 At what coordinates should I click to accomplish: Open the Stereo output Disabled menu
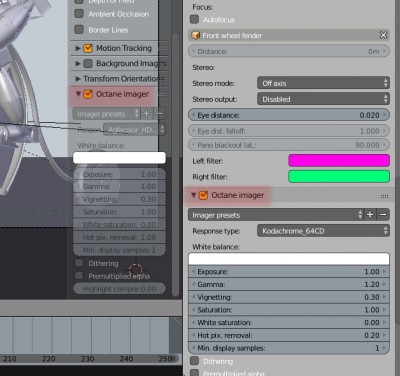click(323, 99)
